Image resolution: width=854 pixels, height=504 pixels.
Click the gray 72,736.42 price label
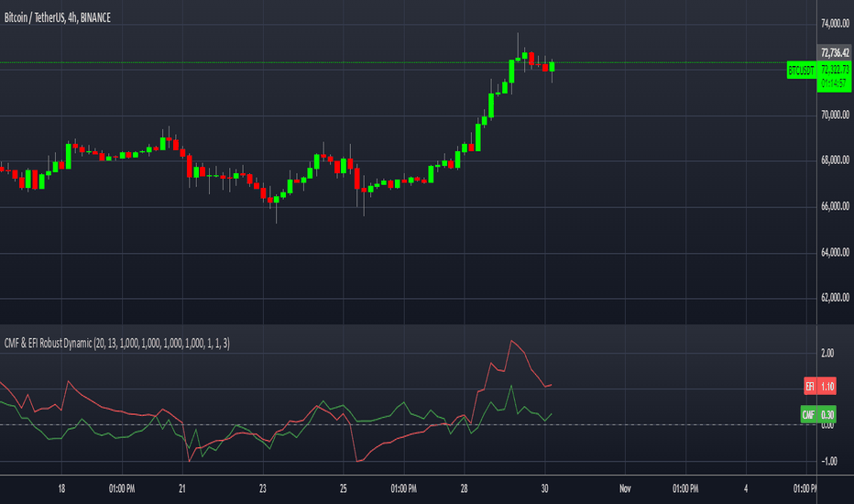tap(834, 52)
